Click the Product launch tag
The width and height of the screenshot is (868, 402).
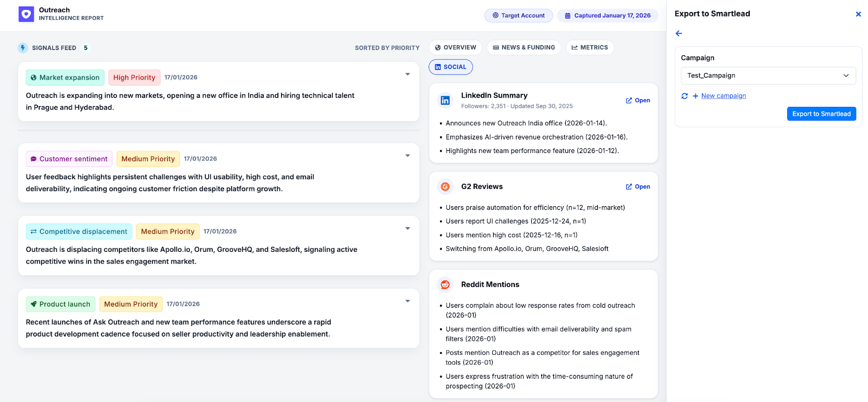61,304
